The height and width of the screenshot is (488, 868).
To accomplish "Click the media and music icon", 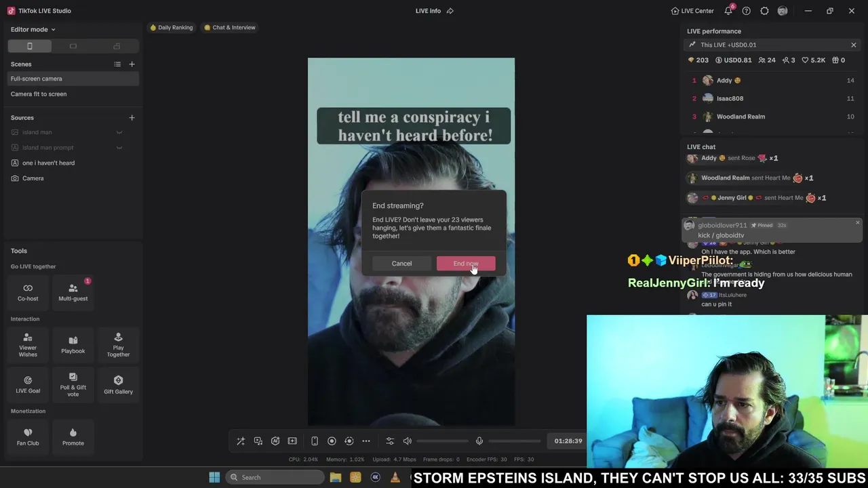I will click(x=258, y=441).
